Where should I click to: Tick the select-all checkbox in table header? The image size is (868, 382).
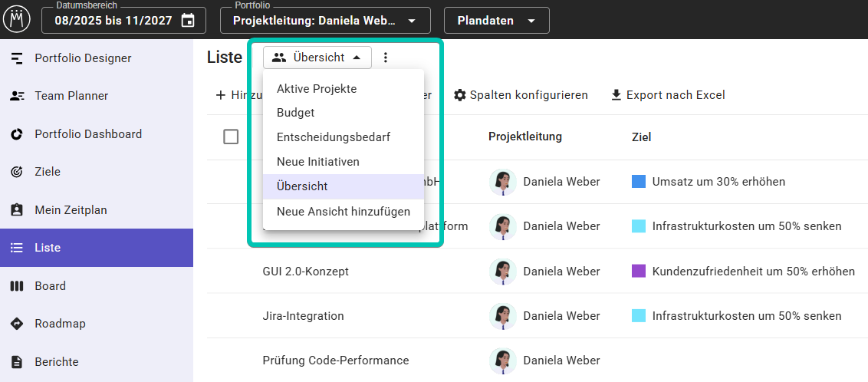click(231, 137)
